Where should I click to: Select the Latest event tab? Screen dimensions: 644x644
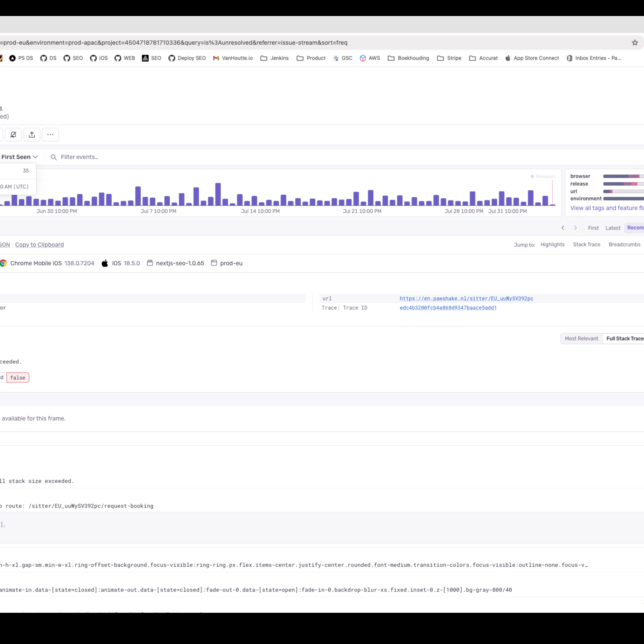(613, 228)
